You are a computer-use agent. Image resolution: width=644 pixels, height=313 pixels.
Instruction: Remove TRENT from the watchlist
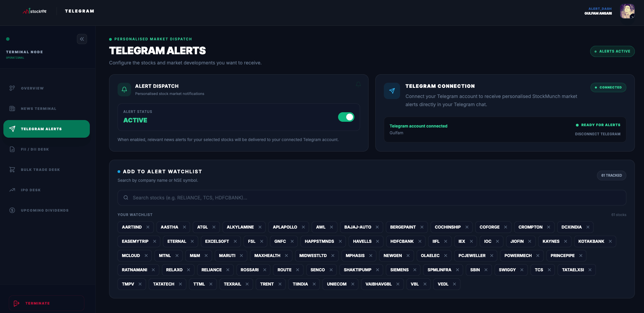(280, 284)
